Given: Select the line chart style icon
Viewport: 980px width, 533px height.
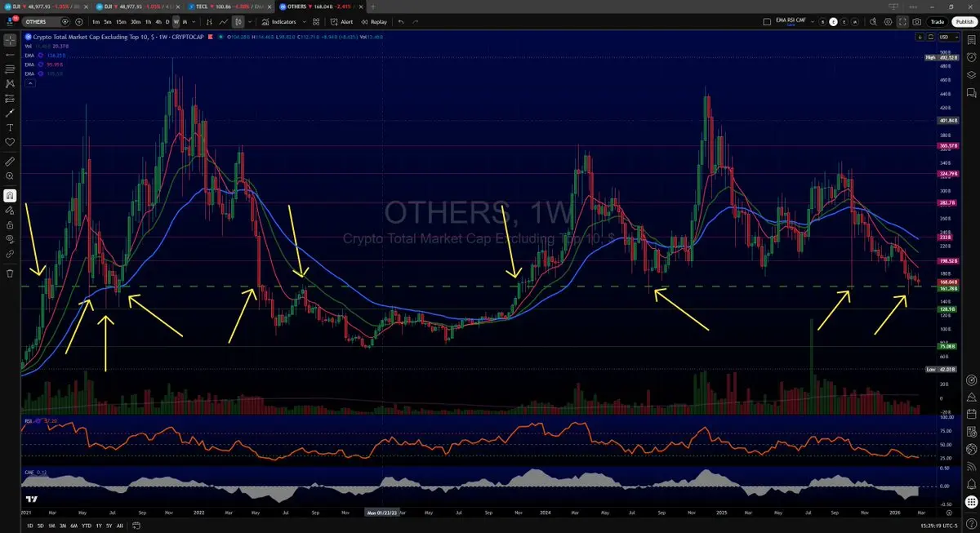Looking at the screenshot, I should (223, 22).
